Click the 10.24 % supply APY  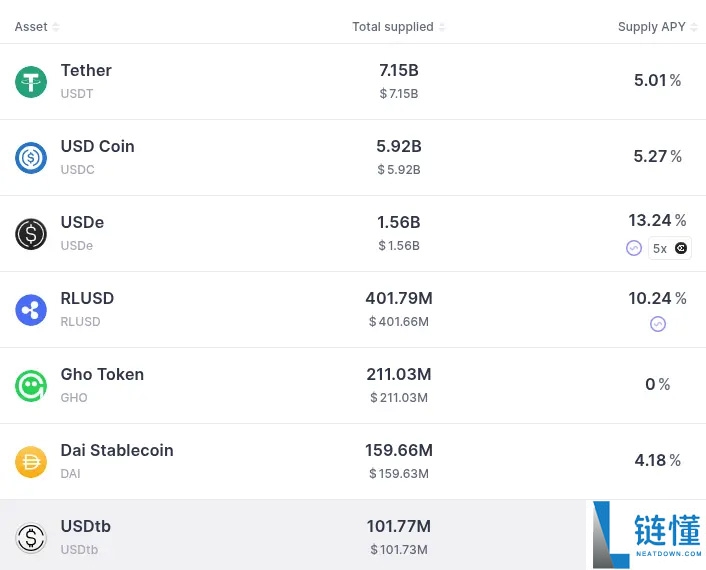[x=657, y=299]
